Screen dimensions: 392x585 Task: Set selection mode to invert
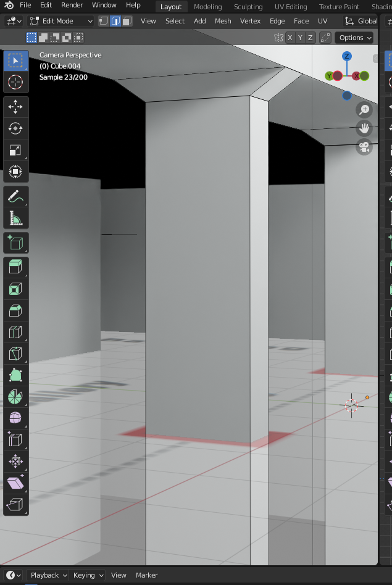point(67,37)
